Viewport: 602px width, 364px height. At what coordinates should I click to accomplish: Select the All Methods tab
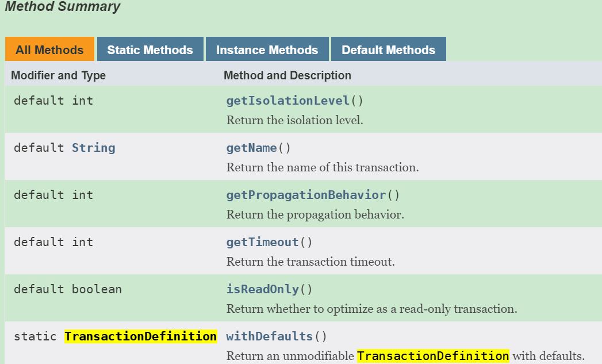[x=49, y=49]
